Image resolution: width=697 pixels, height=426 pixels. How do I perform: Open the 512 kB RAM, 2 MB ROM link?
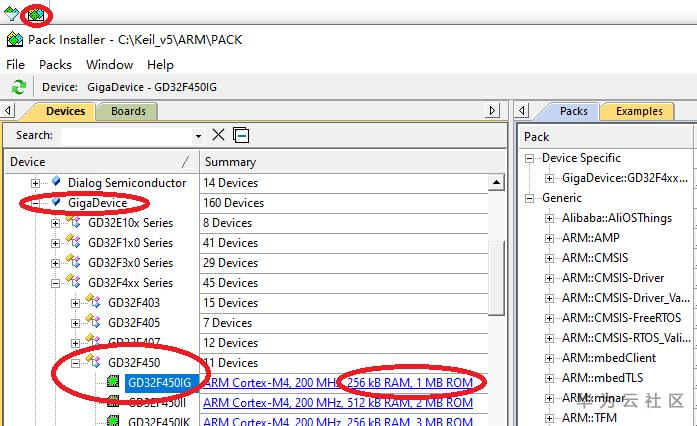(x=338, y=402)
